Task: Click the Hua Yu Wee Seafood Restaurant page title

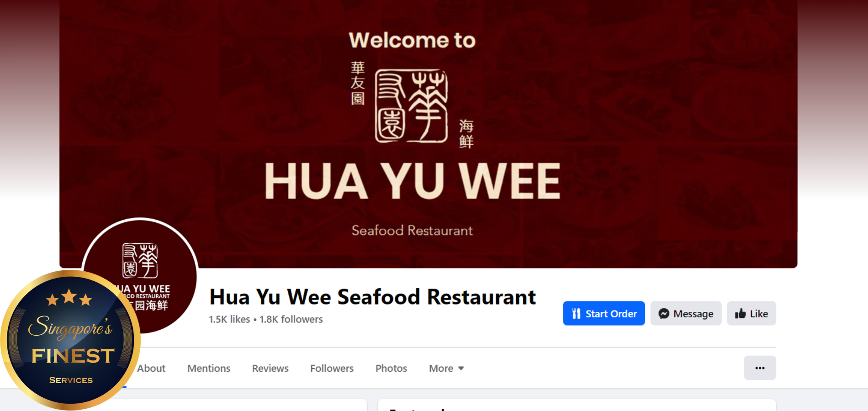Action: (x=372, y=297)
